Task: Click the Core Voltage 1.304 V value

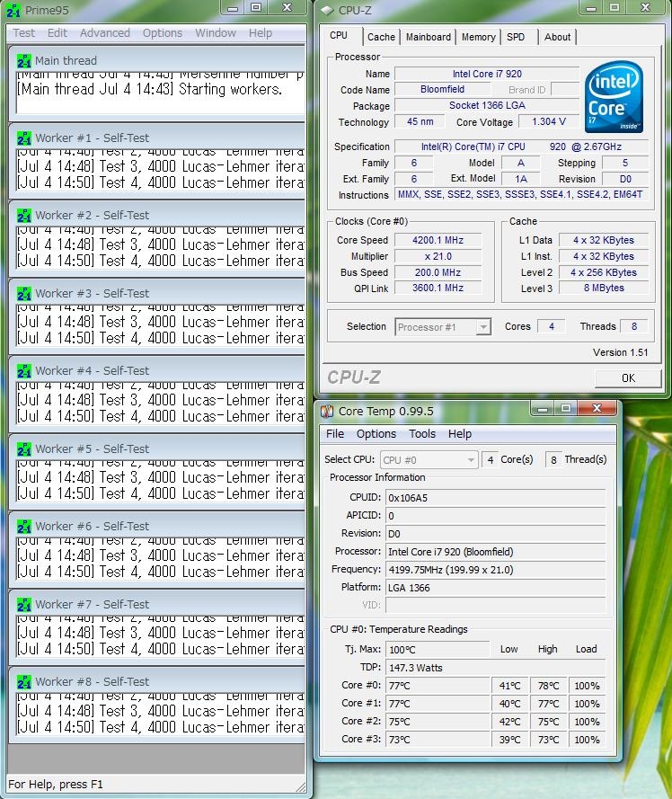Action: click(549, 122)
